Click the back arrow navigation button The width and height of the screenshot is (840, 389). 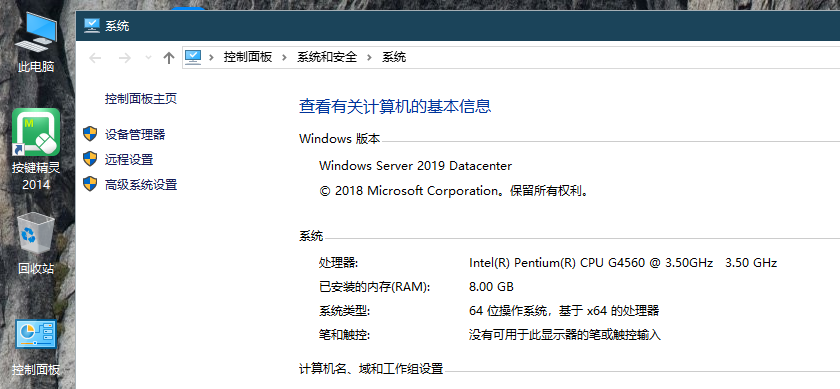click(95, 58)
